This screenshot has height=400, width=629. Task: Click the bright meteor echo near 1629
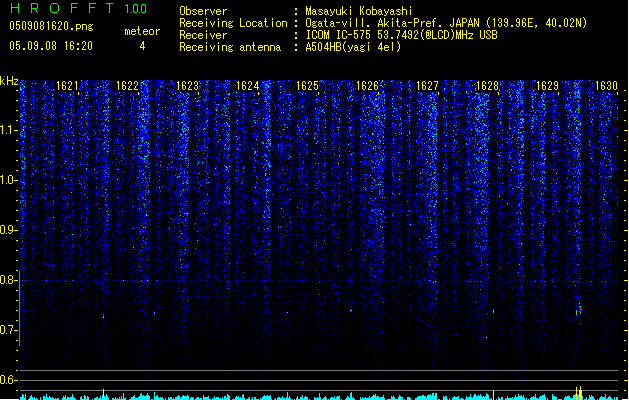[x=578, y=310]
